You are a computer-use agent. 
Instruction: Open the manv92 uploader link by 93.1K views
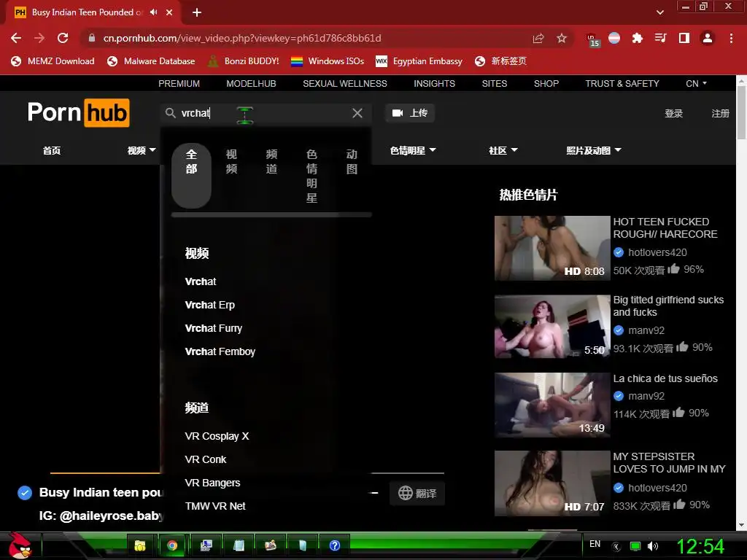click(x=646, y=330)
